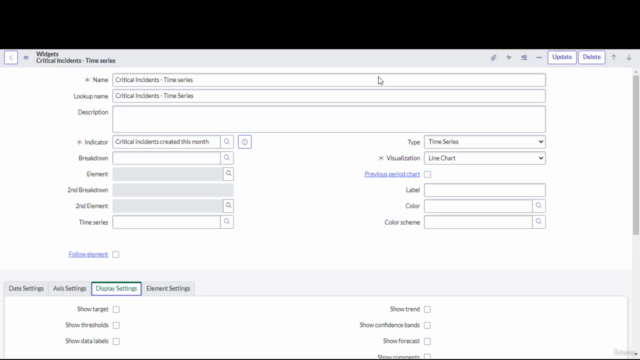
Task: Toggle Follow element checkbox
Action: point(116,254)
